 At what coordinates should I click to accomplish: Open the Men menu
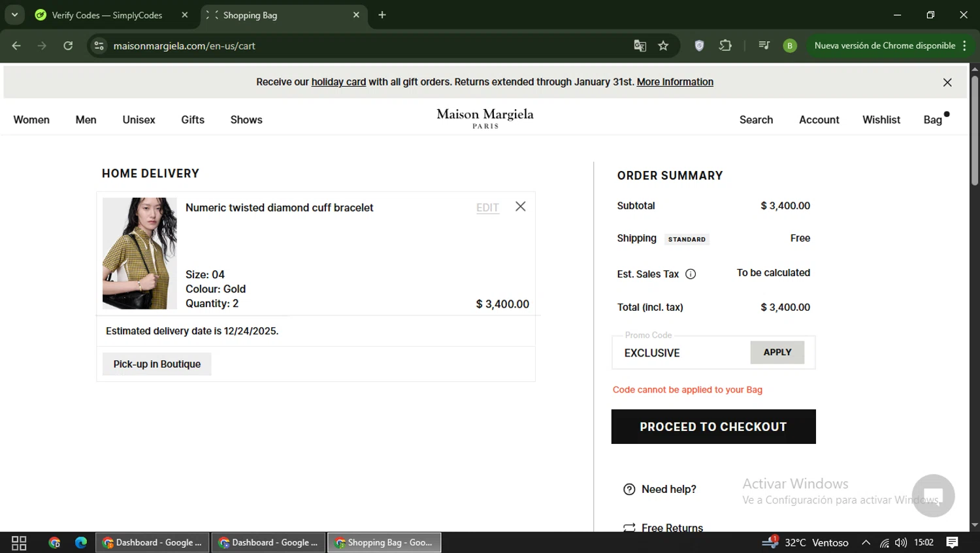click(x=86, y=119)
